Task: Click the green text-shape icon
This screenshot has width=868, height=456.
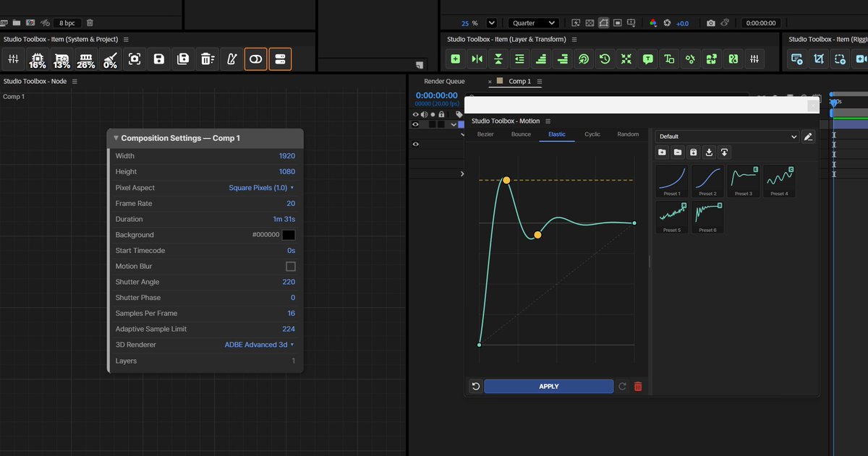Action: [x=669, y=59]
